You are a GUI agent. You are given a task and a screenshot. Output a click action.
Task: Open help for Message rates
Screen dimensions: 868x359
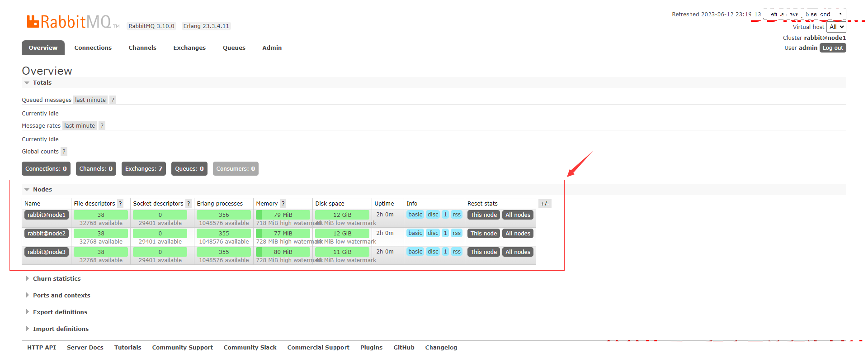pos(102,126)
